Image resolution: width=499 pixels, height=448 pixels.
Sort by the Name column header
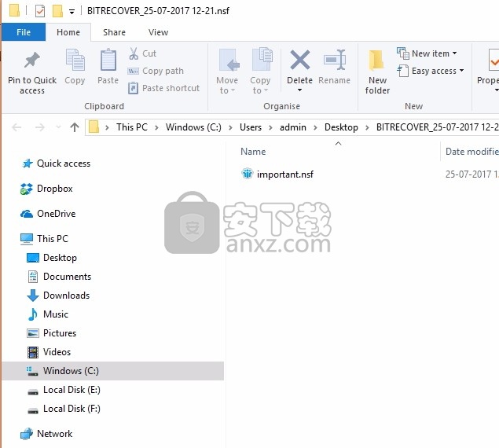[x=253, y=152]
